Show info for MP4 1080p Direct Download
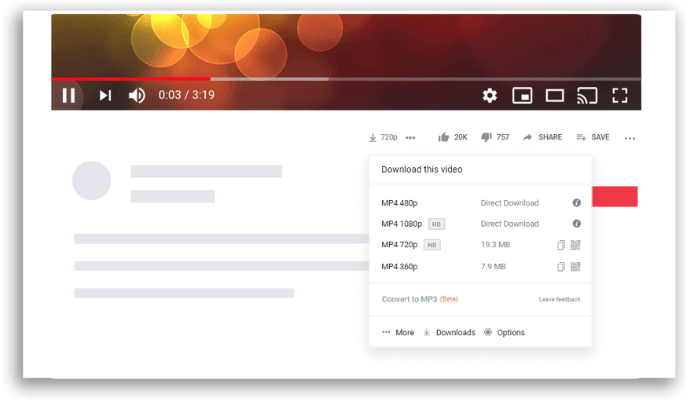The image size is (700, 400). (576, 223)
